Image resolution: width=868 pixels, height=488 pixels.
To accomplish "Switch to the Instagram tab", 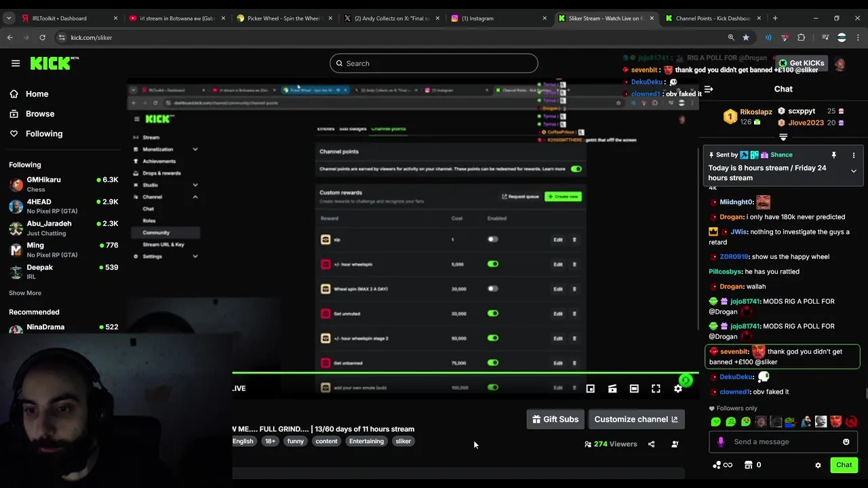I will click(x=498, y=18).
